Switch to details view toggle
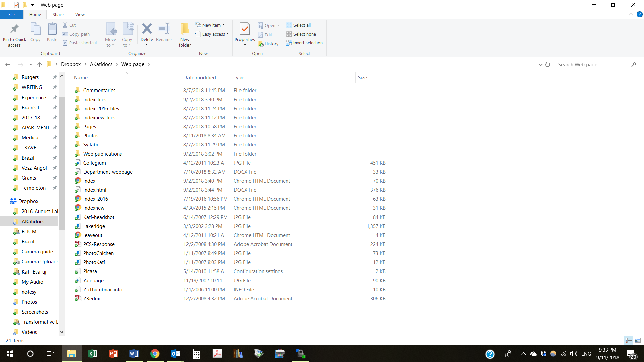The height and width of the screenshot is (362, 644). pos(628,340)
